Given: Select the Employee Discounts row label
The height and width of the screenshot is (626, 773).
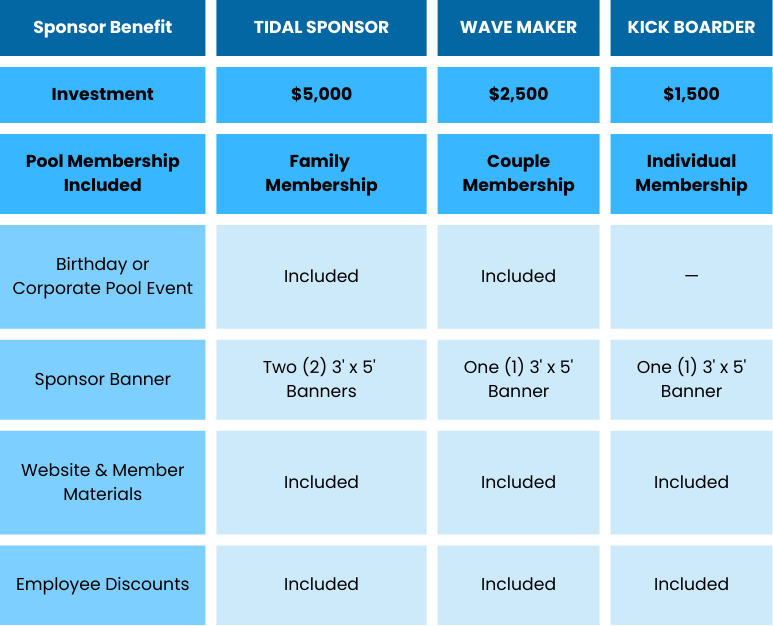Looking at the screenshot, I should coord(103,584).
